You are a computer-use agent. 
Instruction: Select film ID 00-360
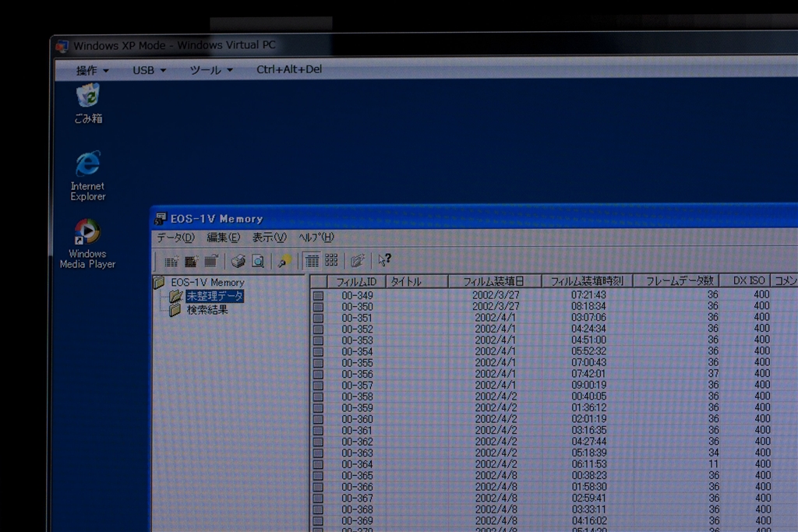(357, 419)
